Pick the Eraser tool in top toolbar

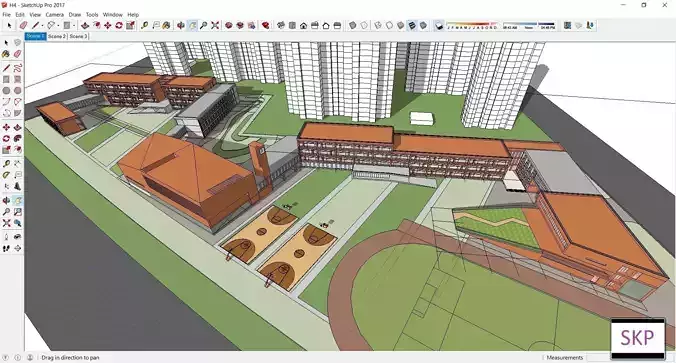[23, 25]
